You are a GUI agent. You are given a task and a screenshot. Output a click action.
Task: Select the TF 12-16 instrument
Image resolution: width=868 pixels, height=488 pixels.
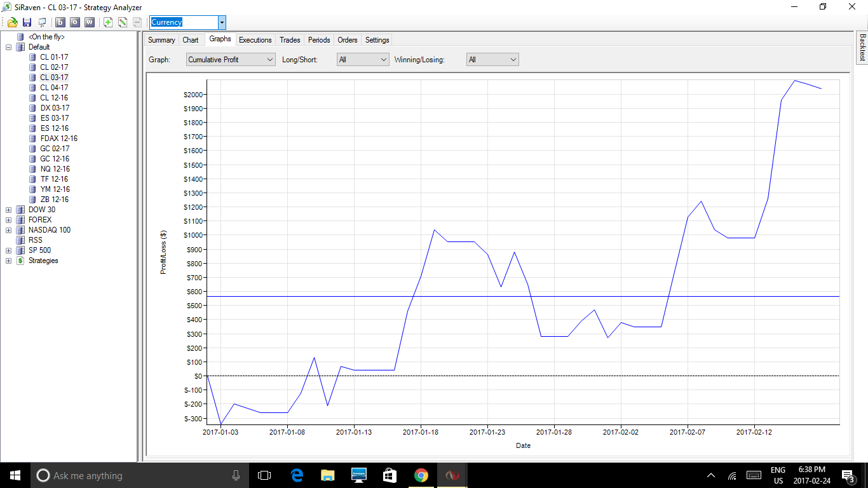point(55,179)
